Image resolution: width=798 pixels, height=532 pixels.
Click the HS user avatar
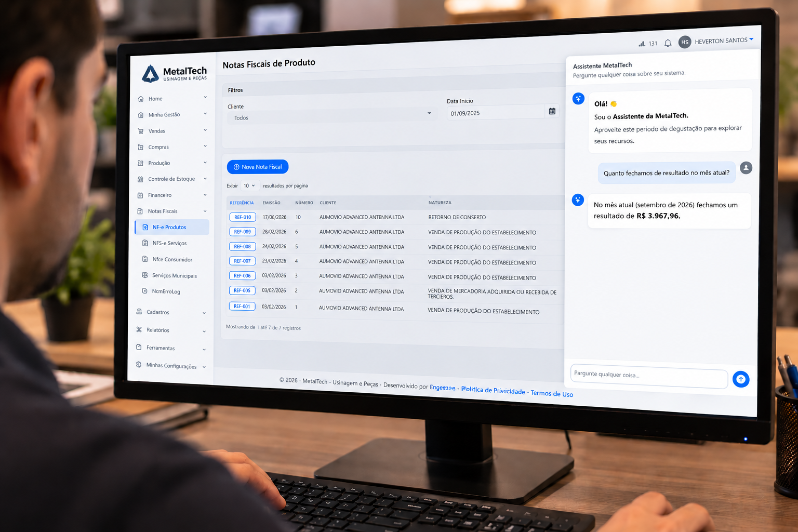point(685,42)
